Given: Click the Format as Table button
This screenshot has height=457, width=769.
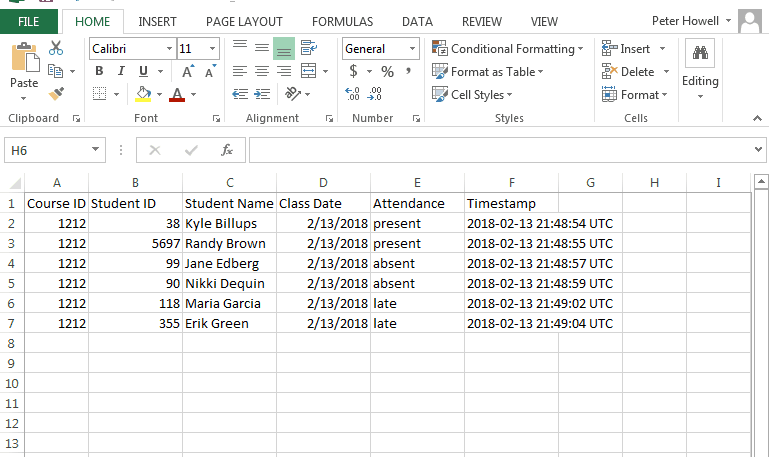Looking at the screenshot, I should pos(488,71).
